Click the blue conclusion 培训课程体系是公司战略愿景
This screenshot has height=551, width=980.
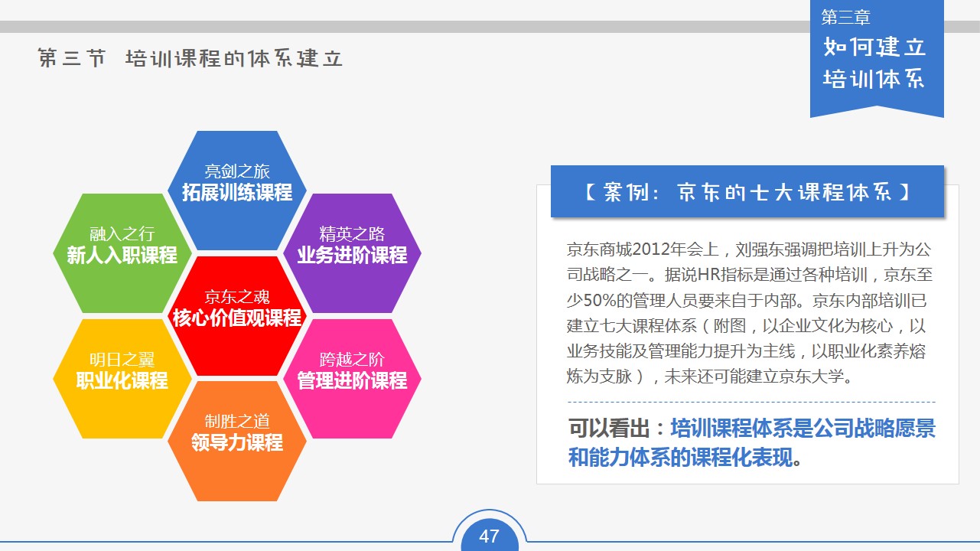tap(803, 428)
